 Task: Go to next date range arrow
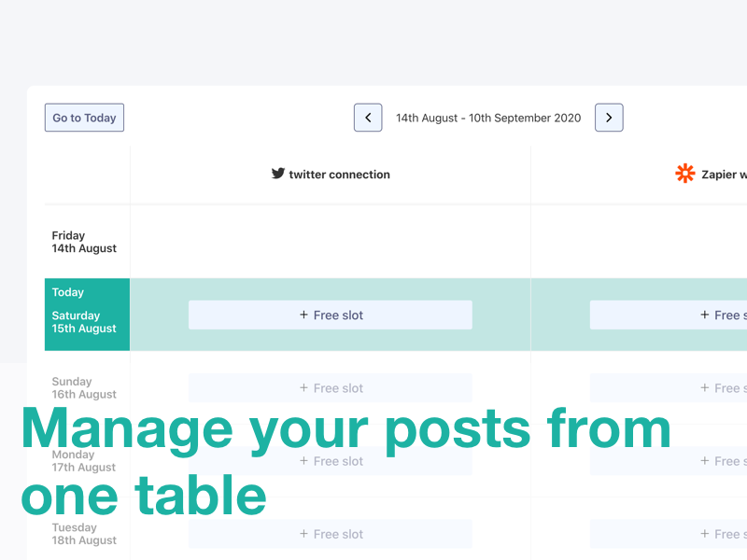coord(609,118)
